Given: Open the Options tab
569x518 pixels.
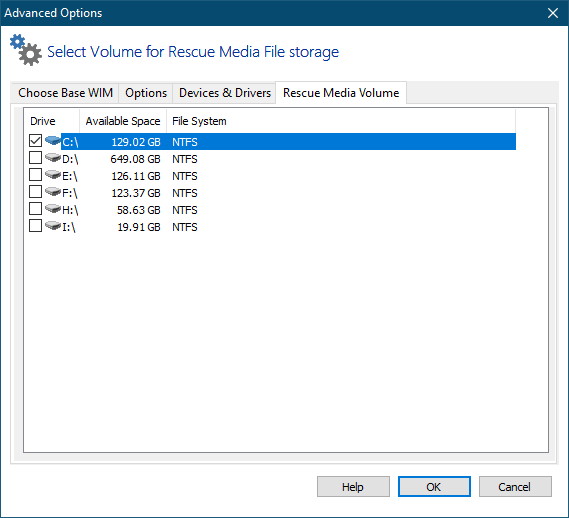Looking at the screenshot, I should point(146,93).
